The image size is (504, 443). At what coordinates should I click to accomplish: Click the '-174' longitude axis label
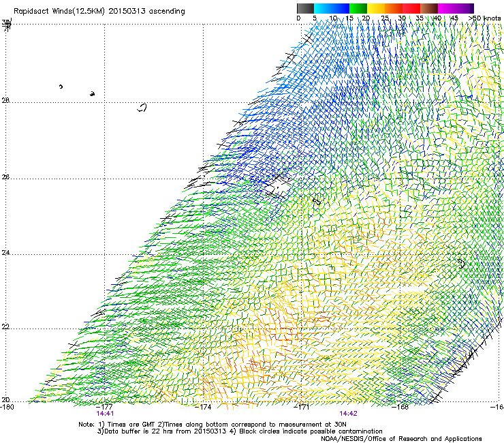pos(203,407)
